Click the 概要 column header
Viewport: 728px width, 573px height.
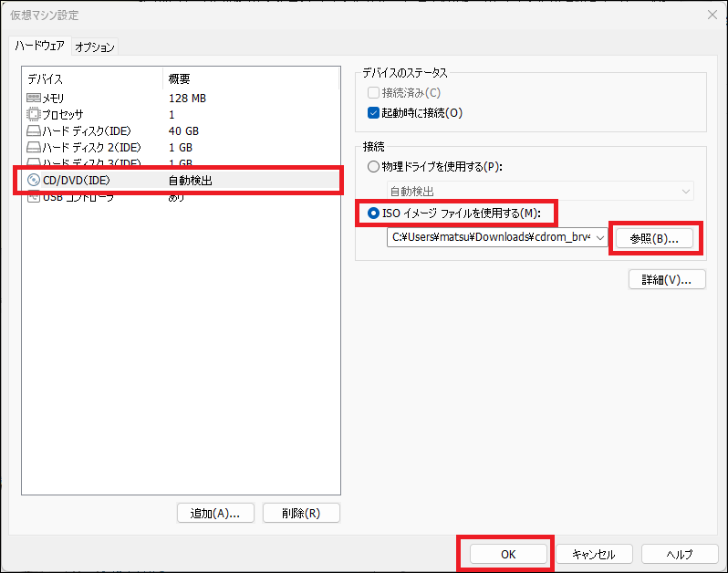pyautogui.click(x=251, y=79)
